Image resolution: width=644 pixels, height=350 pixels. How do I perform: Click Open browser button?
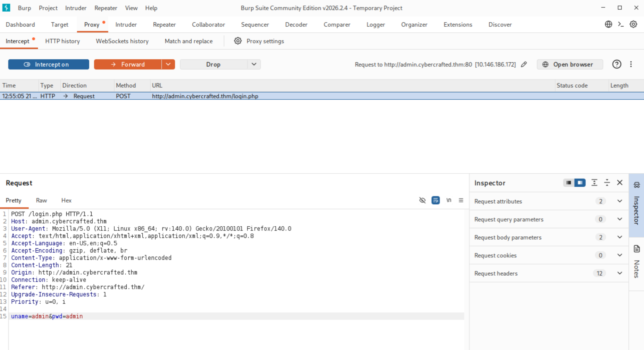tap(570, 64)
